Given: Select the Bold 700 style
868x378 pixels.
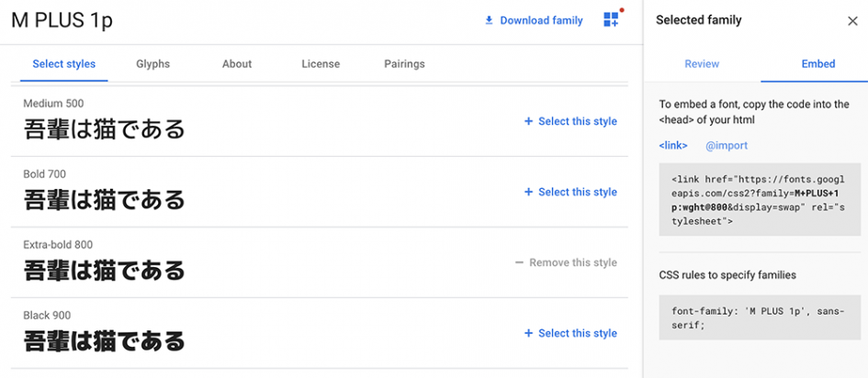Looking at the screenshot, I should tap(570, 193).
